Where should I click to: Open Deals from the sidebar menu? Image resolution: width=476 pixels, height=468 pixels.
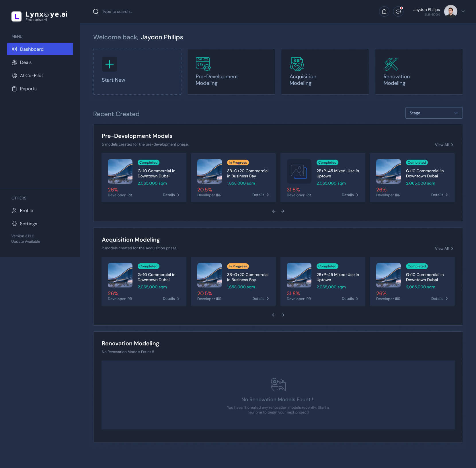tap(26, 62)
